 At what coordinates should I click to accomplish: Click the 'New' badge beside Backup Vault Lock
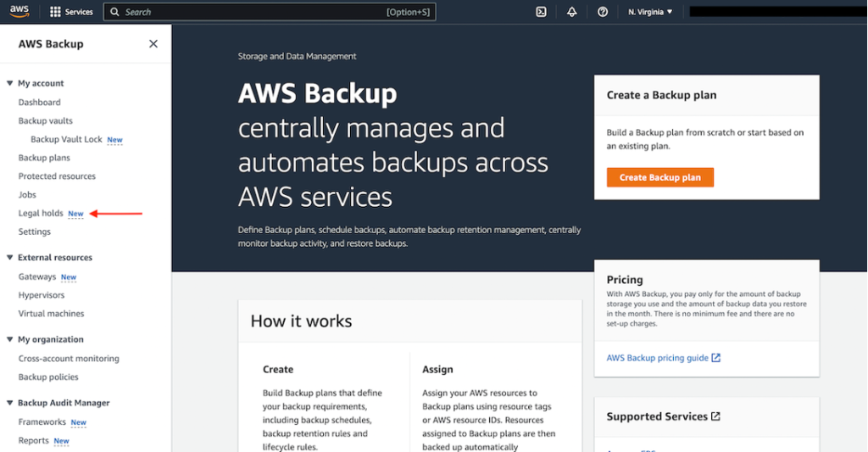coord(114,140)
